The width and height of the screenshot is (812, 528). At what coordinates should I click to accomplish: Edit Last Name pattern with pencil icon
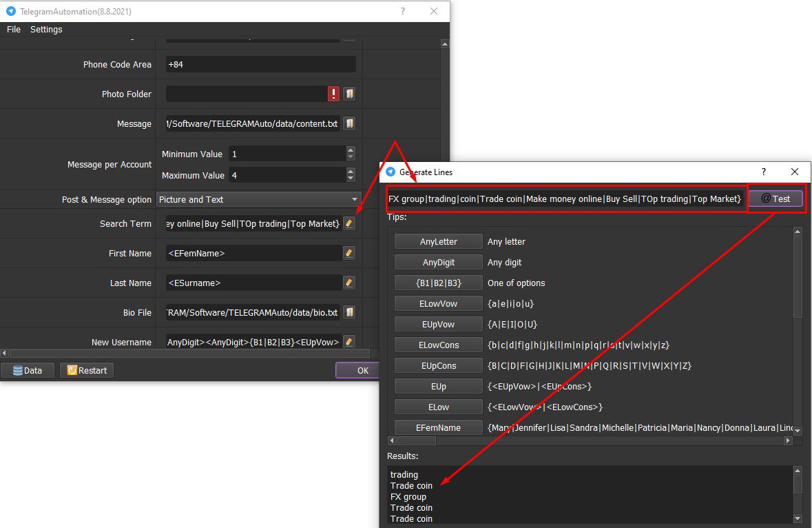pos(349,283)
